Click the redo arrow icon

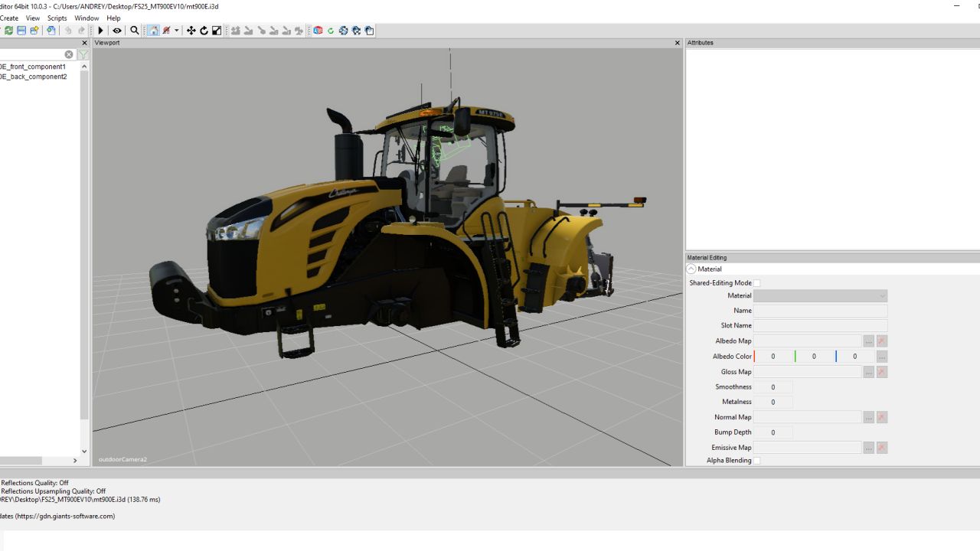coord(81,31)
